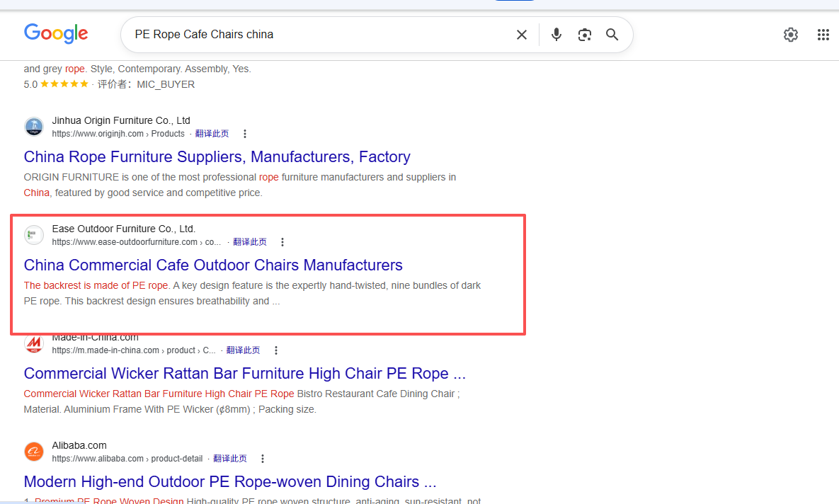Screen dimensions: 839x504
Task: Open Modern High-end Outdoor PE Rope-woven link
Action: [x=230, y=481]
